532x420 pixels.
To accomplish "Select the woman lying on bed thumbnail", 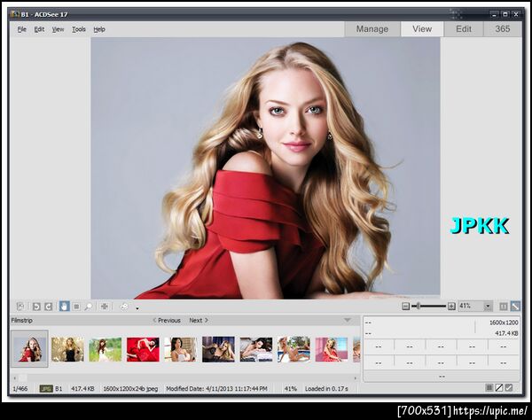I will pos(256,349).
